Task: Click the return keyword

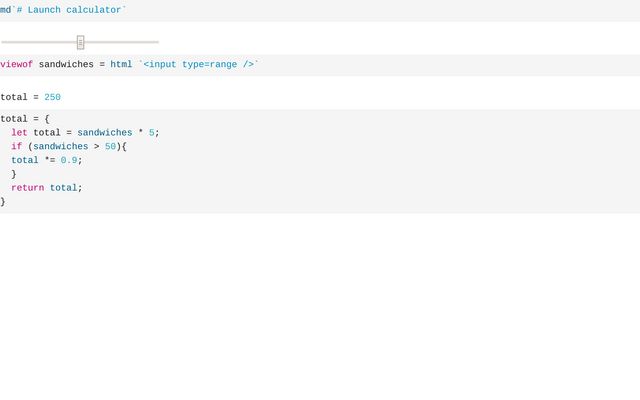Action: (x=28, y=187)
